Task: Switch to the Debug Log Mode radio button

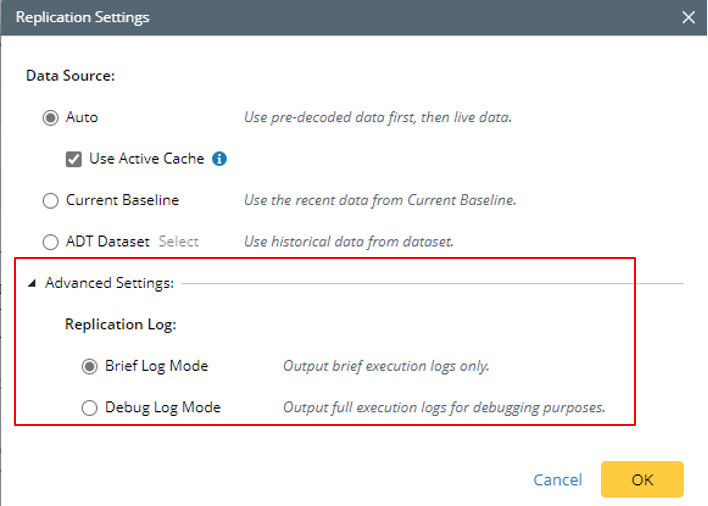Action: pyautogui.click(x=90, y=408)
